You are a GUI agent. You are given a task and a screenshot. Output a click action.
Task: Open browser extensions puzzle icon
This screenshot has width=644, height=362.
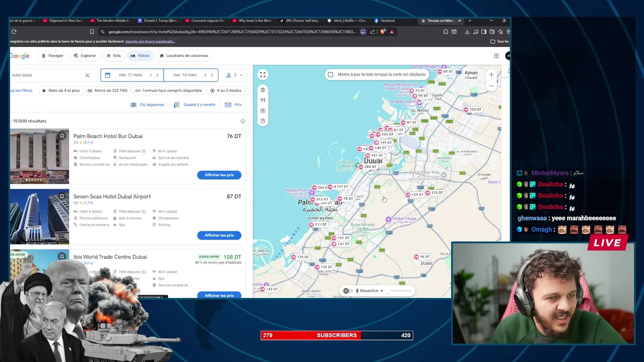click(446, 32)
